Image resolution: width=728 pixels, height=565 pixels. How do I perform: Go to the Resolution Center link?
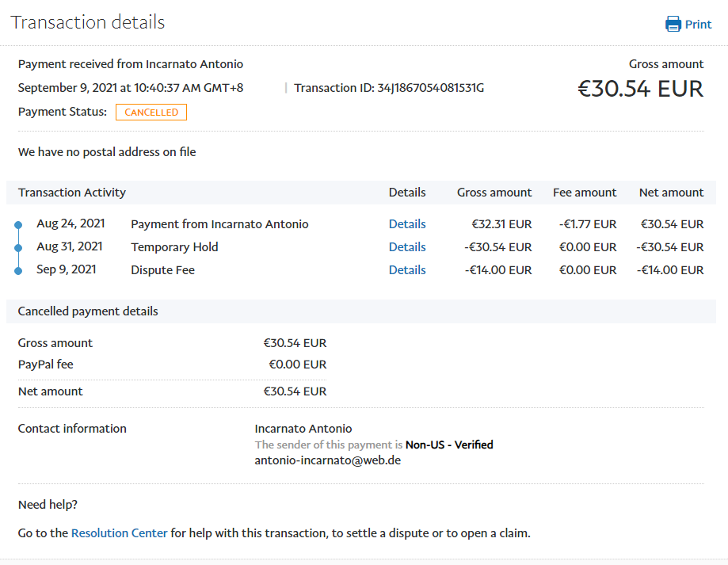click(120, 533)
